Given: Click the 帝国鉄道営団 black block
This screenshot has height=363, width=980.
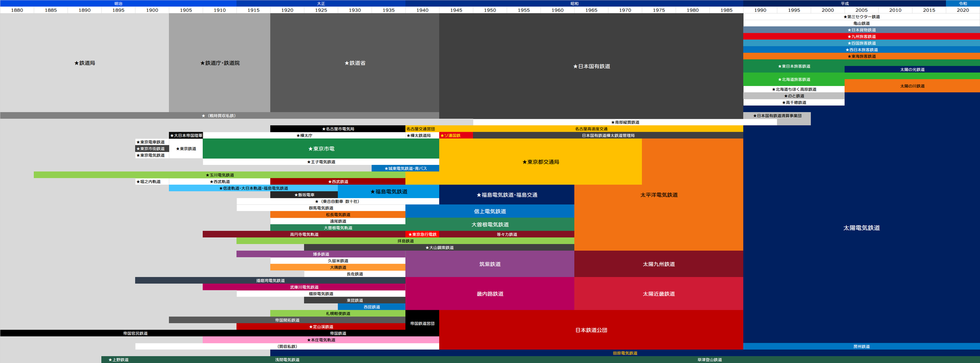Looking at the screenshot, I should click(x=422, y=323).
